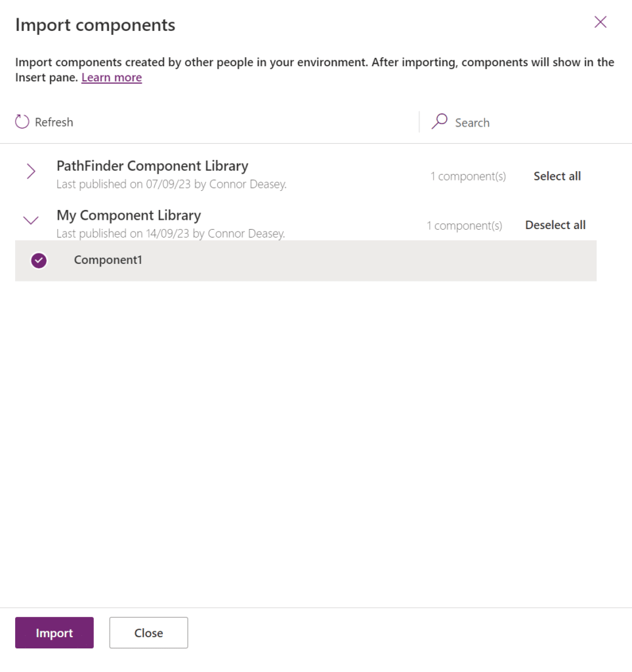Click Deselect all for My Component Library
This screenshot has height=672, width=632.
pyautogui.click(x=555, y=224)
